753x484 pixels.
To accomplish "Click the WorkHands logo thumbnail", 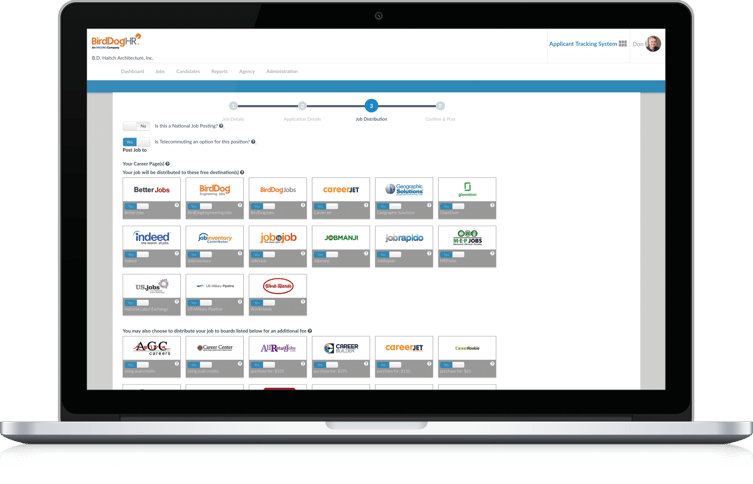I will (x=278, y=286).
